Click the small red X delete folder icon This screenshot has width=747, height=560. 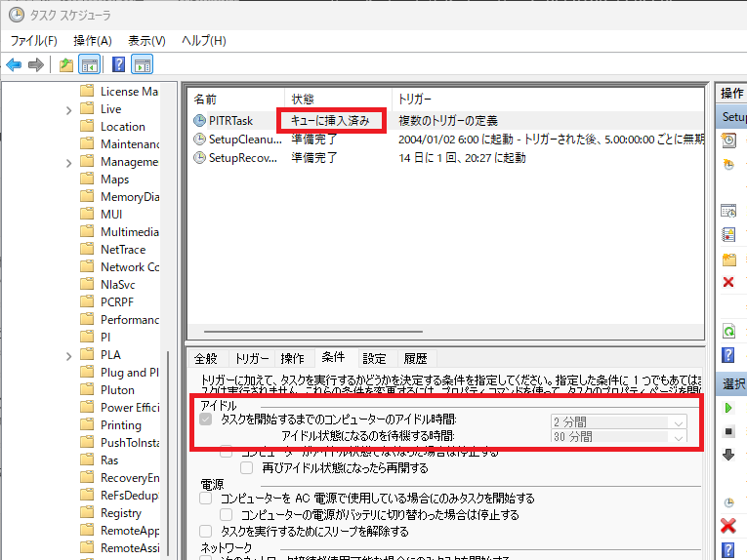coord(728,282)
